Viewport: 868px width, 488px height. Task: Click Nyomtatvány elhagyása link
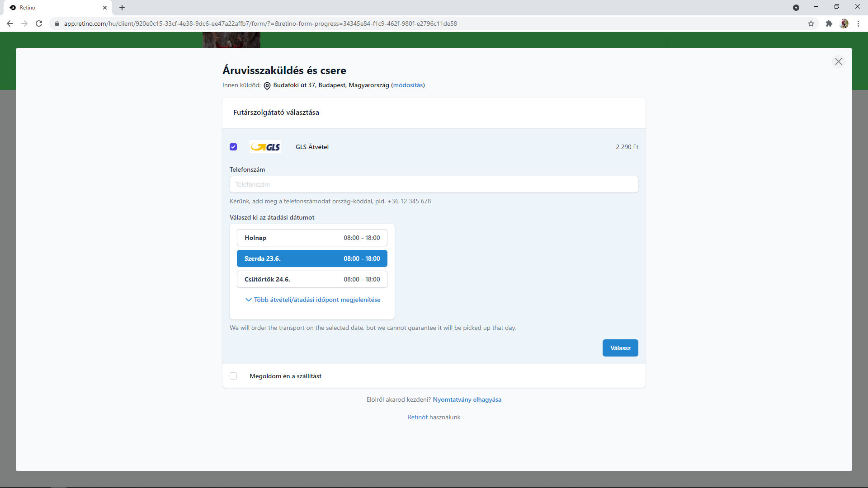[x=467, y=399]
